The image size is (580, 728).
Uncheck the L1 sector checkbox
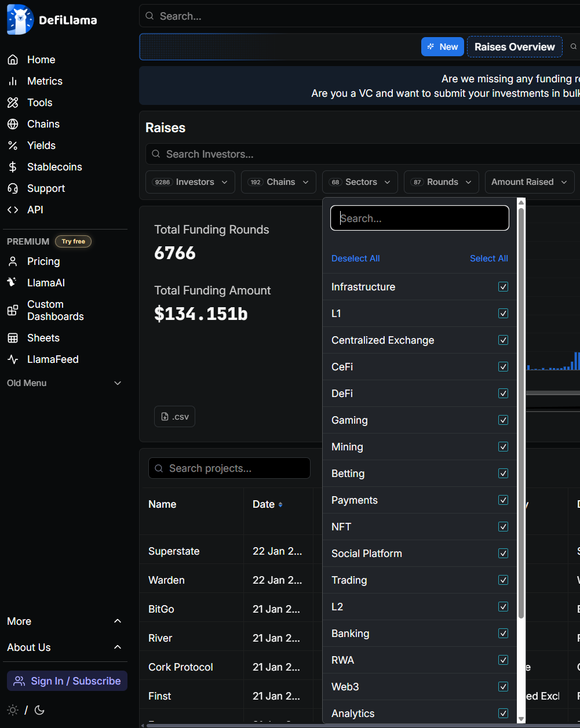(x=504, y=314)
